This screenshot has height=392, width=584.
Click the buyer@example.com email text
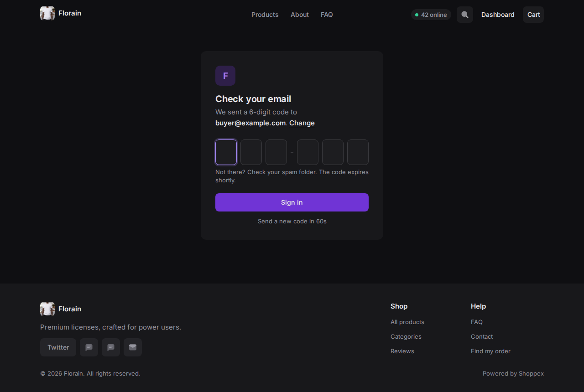click(x=250, y=123)
